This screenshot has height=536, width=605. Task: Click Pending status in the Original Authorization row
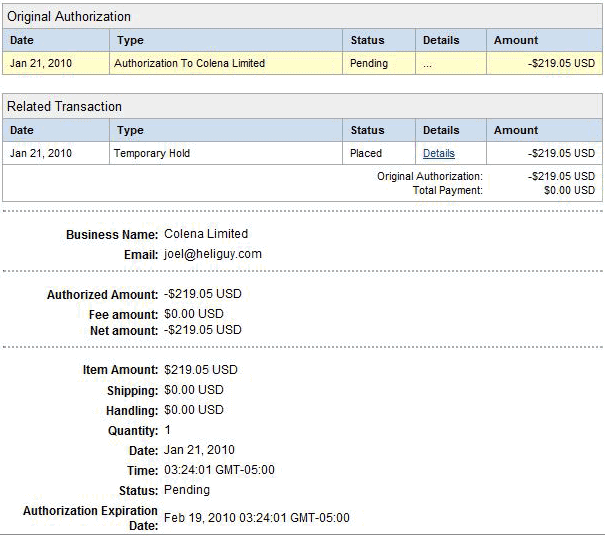pos(369,64)
